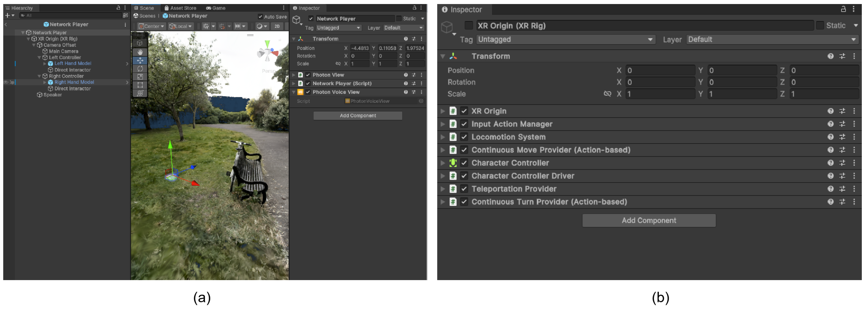Toggle visibility eye for Right Hand Model
Image resolution: width=868 pixels, height=311 pixels.
6,82
